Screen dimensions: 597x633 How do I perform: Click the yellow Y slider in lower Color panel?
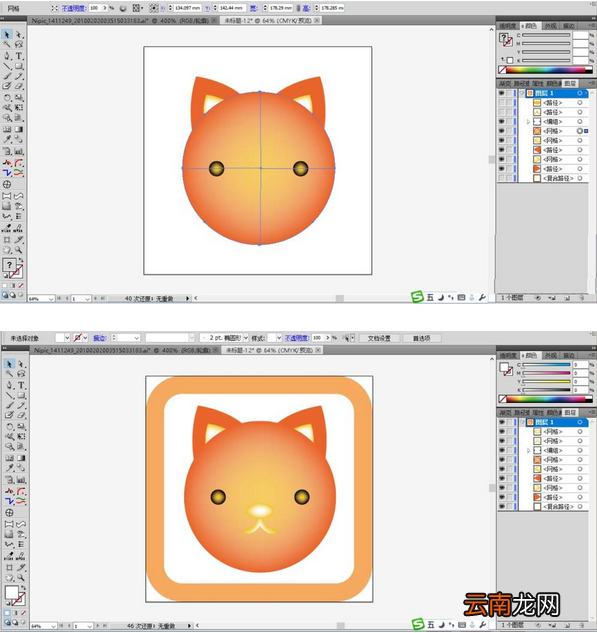point(546,381)
